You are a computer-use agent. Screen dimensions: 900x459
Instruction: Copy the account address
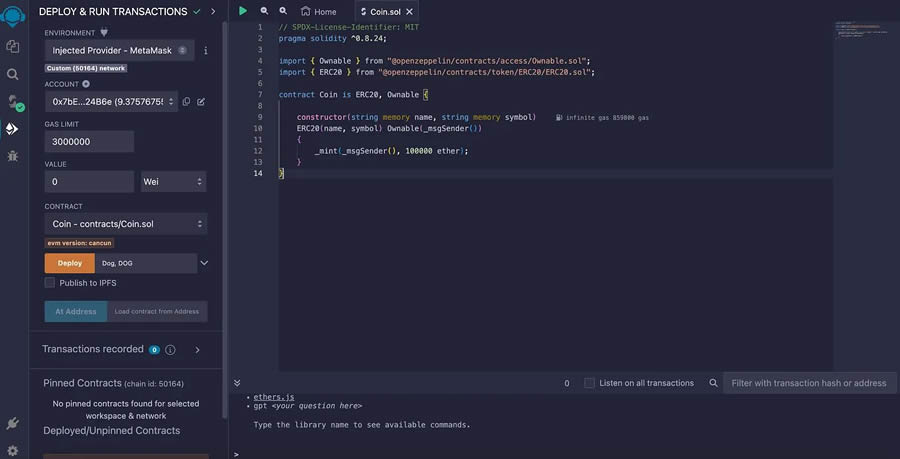pyautogui.click(x=186, y=102)
